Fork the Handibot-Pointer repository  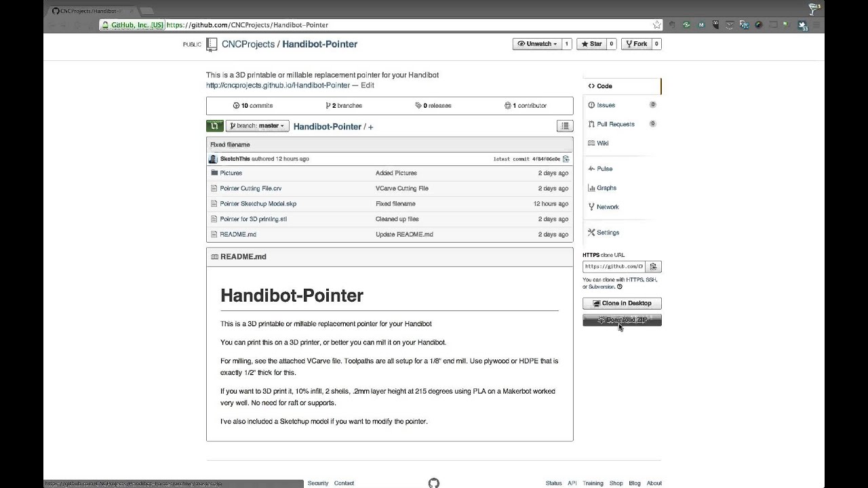coord(637,44)
